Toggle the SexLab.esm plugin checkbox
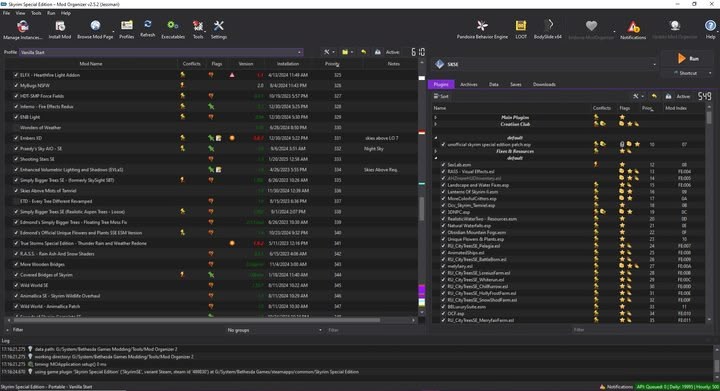The image size is (720, 391). (x=443, y=164)
